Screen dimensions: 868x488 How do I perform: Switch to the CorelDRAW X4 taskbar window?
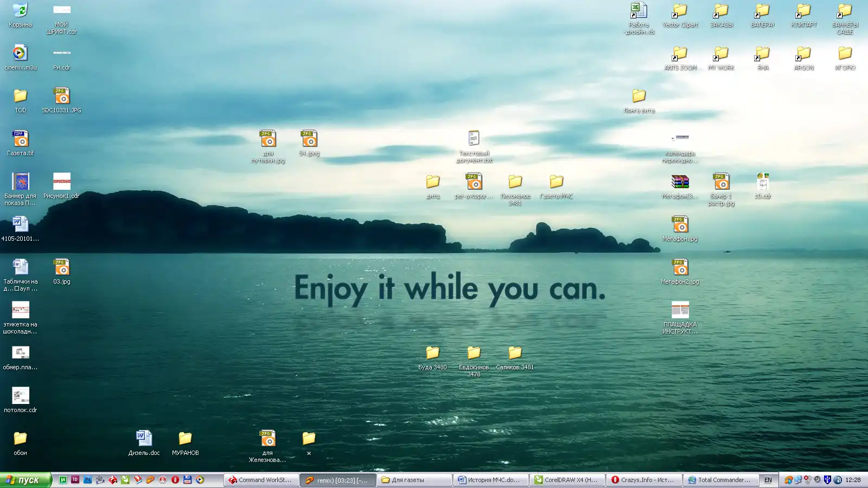(x=566, y=480)
